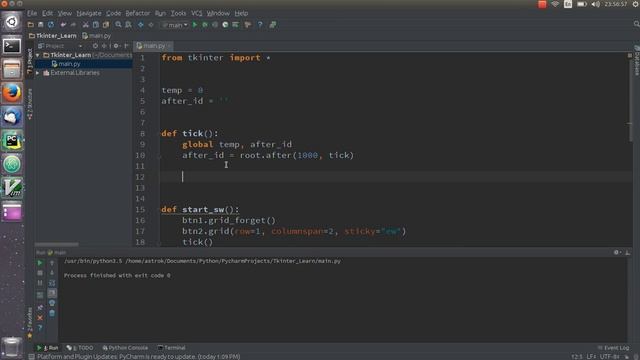The image size is (640, 360).
Task: Click the Debug bug icon in toolbar
Action: pyautogui.click(x=205, y=25)
